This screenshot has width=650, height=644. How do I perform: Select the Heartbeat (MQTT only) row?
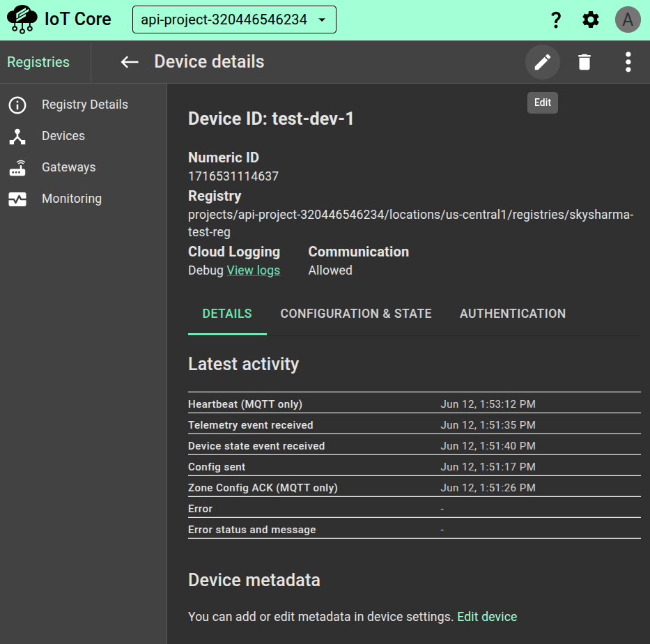(414, 404)
